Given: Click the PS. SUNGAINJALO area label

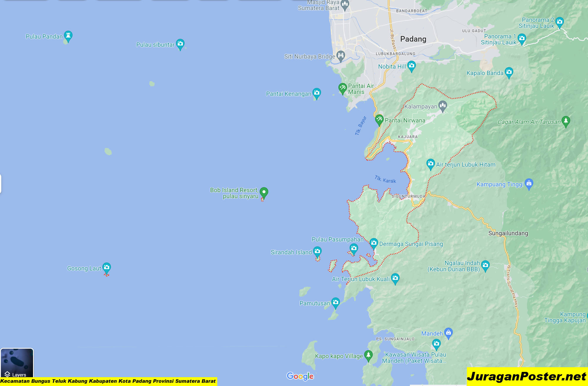Looking at the screenshot, I should coord(395,339).
